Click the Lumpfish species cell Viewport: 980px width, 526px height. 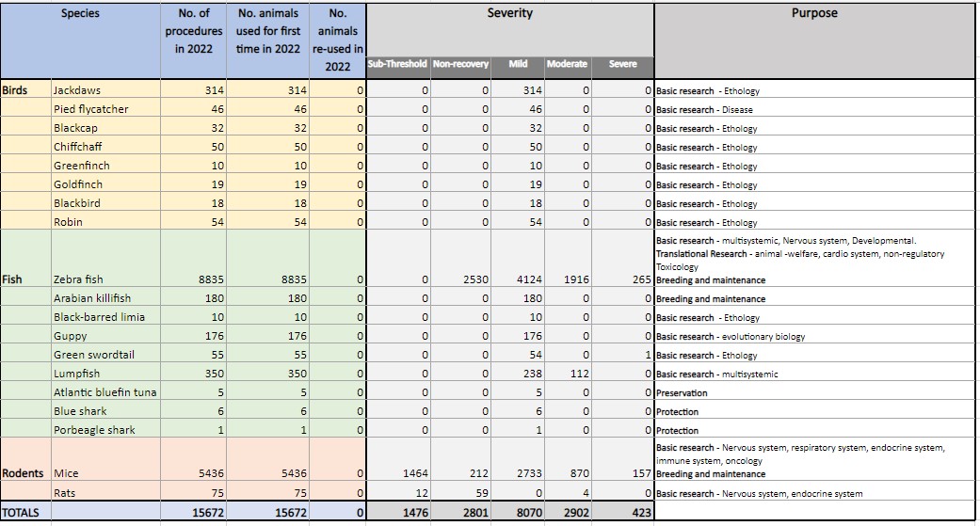coord(105,373)
